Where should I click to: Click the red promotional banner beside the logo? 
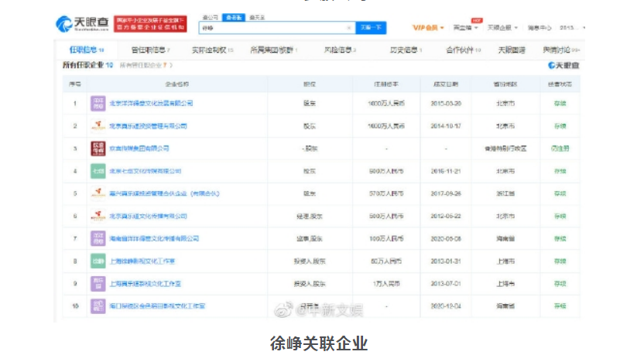(x=150, y=24)
